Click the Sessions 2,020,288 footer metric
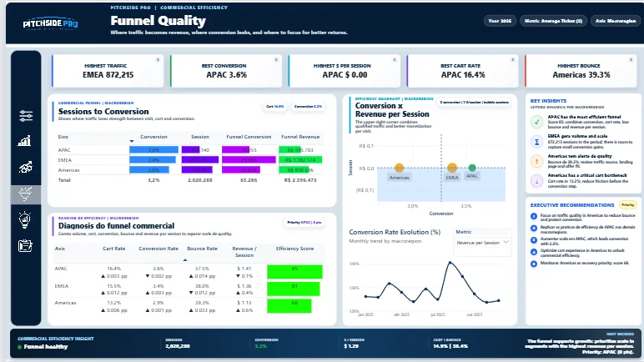This screenshot has height=362, width=644. point(178,344)
